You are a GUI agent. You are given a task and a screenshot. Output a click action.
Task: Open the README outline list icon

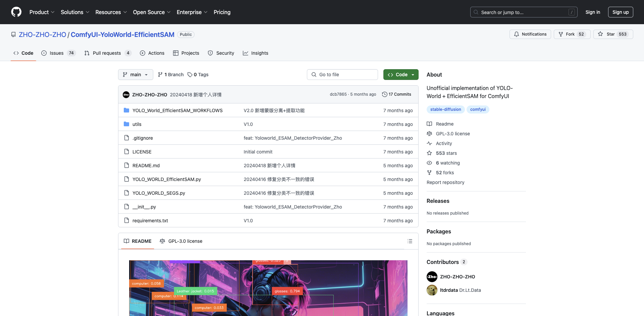coord(410,241)
